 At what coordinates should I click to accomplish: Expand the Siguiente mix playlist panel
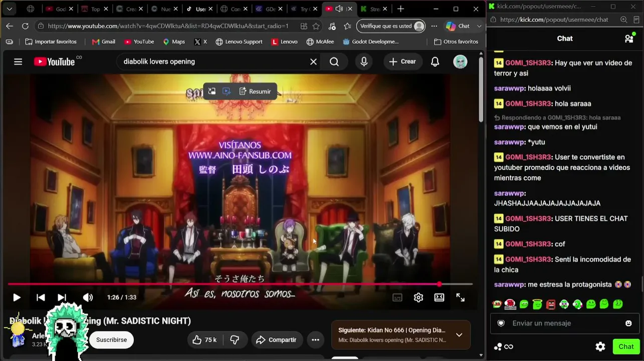[459, 335]
